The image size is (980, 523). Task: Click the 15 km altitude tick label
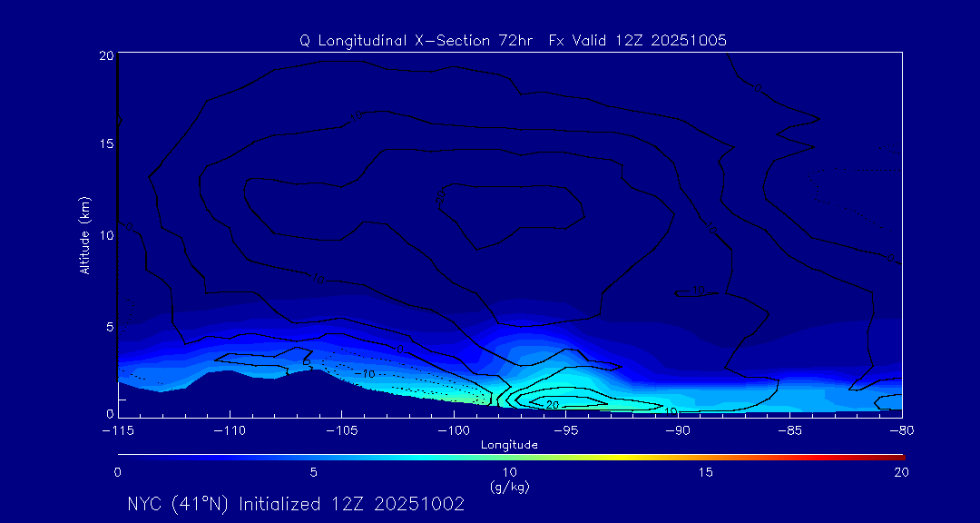point(104,144)
